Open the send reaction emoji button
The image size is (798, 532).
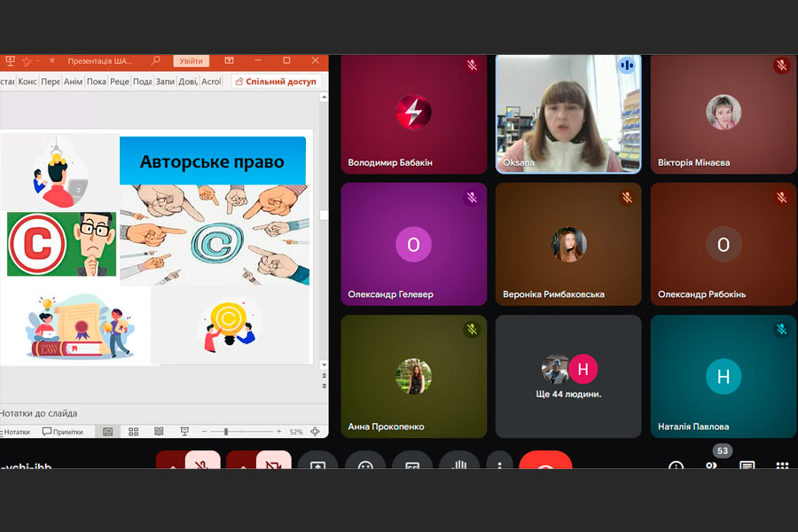pyautogui.click(x=365, y=464)
